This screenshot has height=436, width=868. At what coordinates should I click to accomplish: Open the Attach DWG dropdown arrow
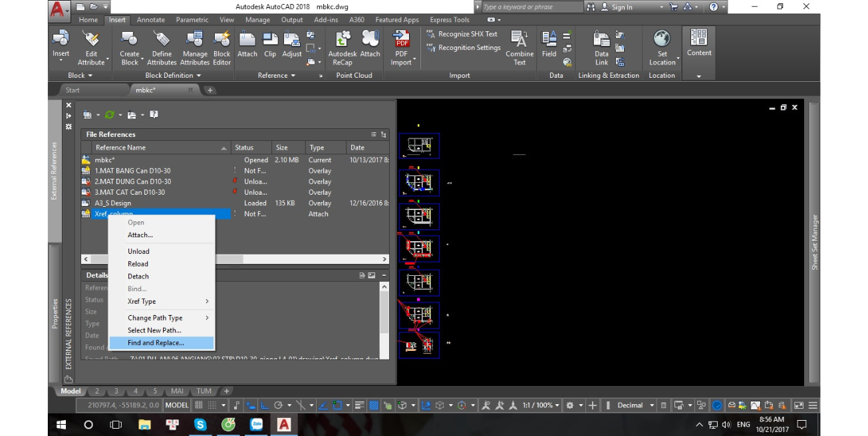click(98, 116)
